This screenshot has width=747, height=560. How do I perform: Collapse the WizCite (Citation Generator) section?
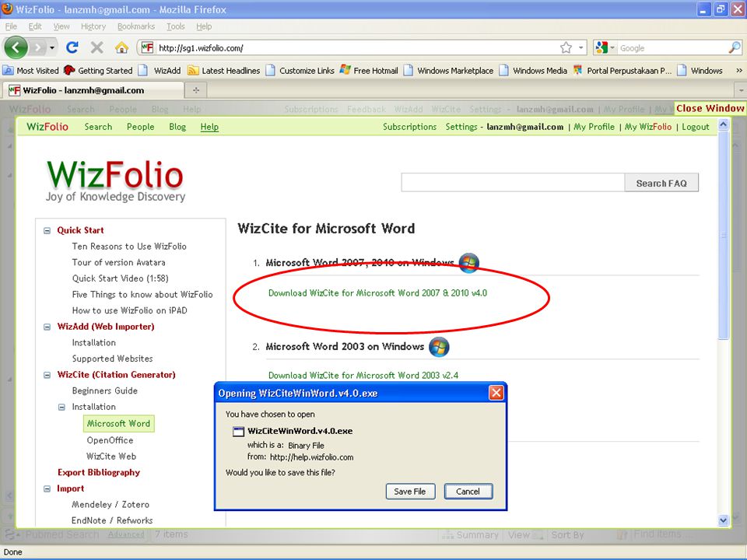coord(47,375)
